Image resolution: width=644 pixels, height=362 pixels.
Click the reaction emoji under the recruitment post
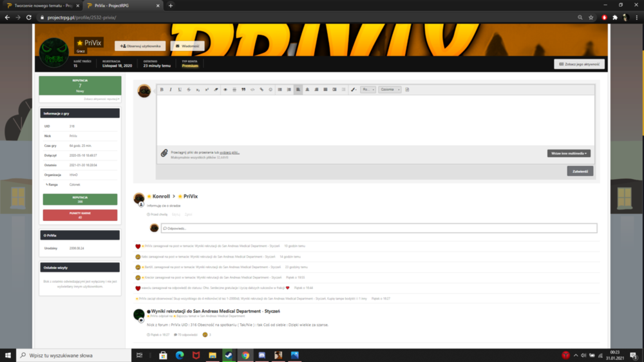tap(205, 335)
